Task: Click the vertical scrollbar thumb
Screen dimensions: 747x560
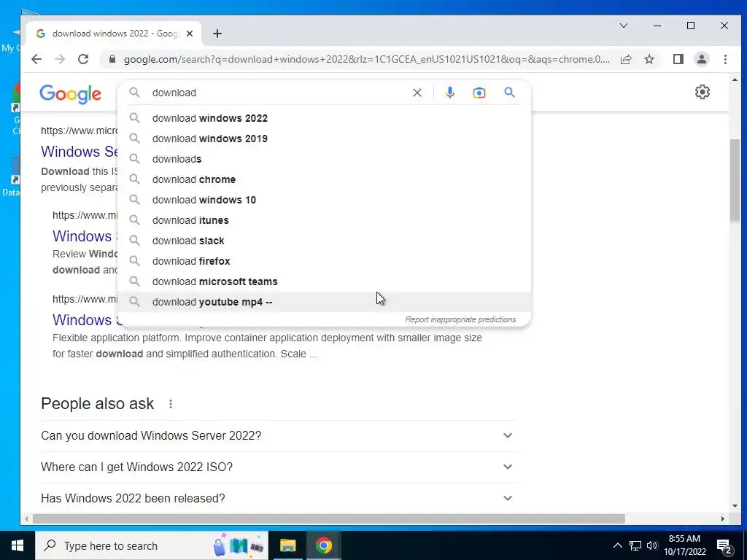Action: 735,180
